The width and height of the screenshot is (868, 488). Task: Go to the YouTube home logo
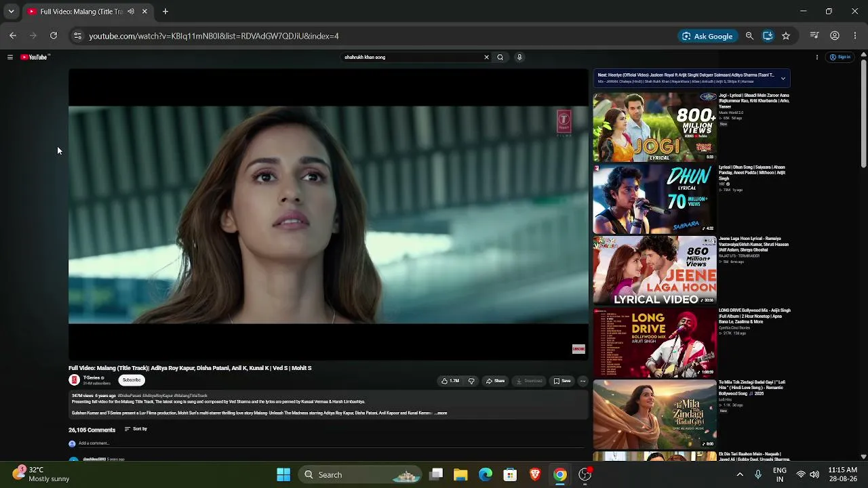(x=34, y=58)
